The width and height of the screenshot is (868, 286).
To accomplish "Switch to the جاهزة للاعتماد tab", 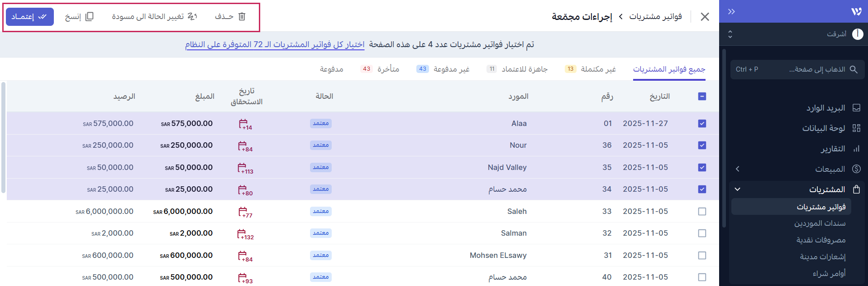I will [x=524, y=69].
